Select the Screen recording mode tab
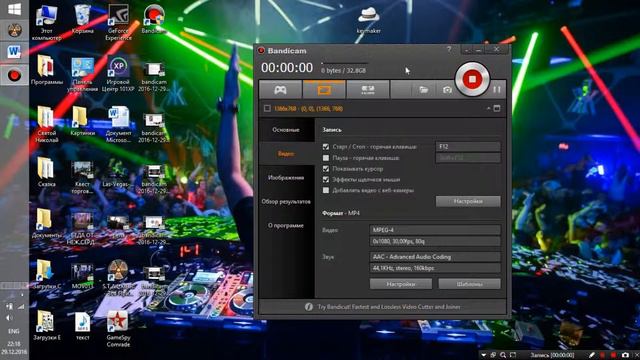 (x=324, y=89)
